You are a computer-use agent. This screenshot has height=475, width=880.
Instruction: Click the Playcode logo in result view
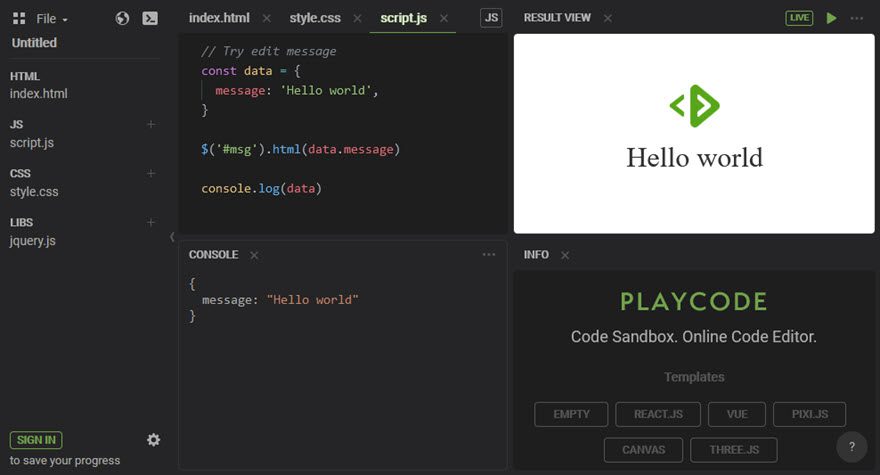[694, 106]
